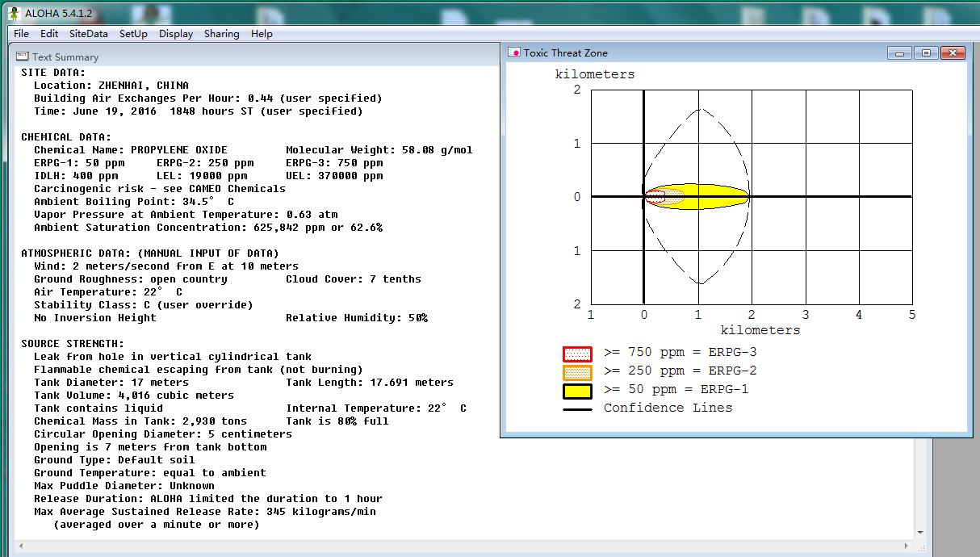Click 'Release Duration: ALOHA limited' line
The width and height of the screenshot is (980, 557).
pyautogui.click(x=208, y=499)
